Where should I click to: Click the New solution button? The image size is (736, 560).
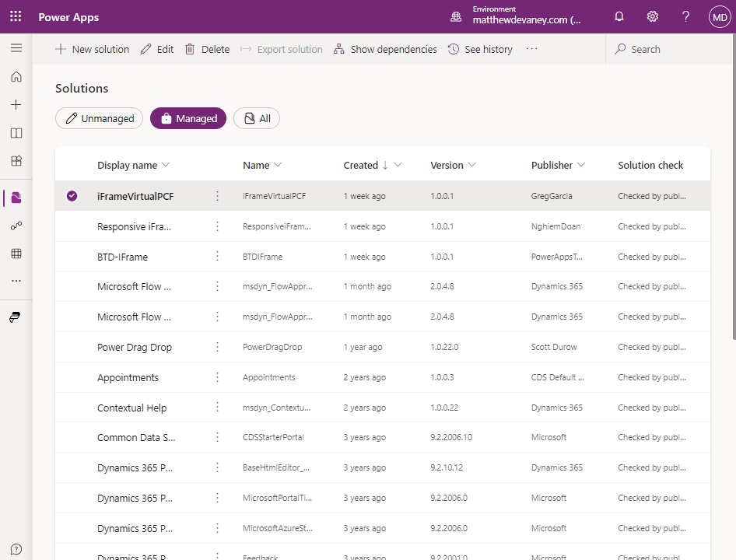pos(93,49)
